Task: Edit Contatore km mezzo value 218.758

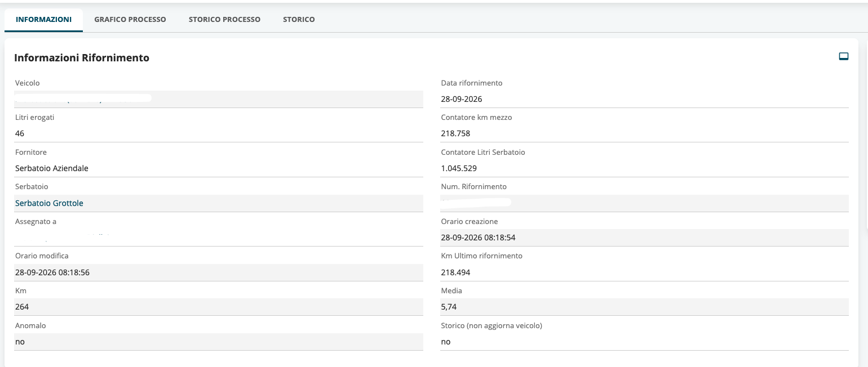Action: click(644, 134)
